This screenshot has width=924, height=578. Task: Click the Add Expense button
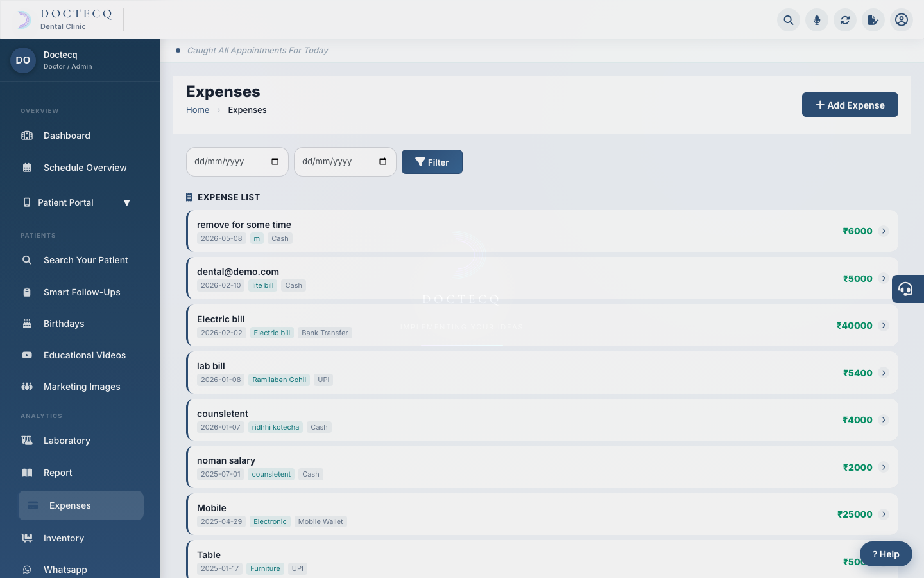[850, 105]
